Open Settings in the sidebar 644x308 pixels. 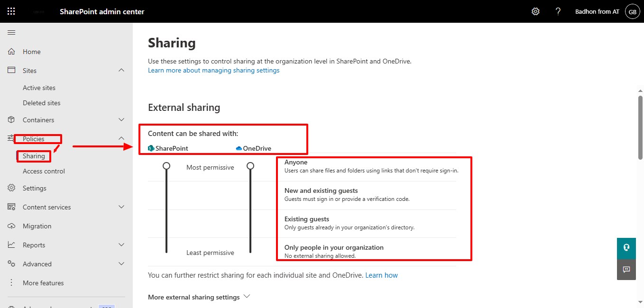tap(35, 188)
